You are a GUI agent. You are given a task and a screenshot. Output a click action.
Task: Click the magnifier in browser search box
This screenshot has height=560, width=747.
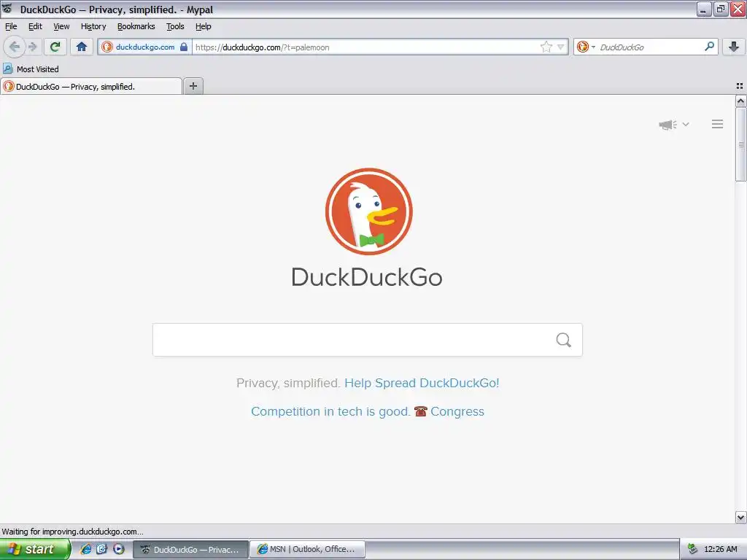pyautogui.click(x=709, y=47)
